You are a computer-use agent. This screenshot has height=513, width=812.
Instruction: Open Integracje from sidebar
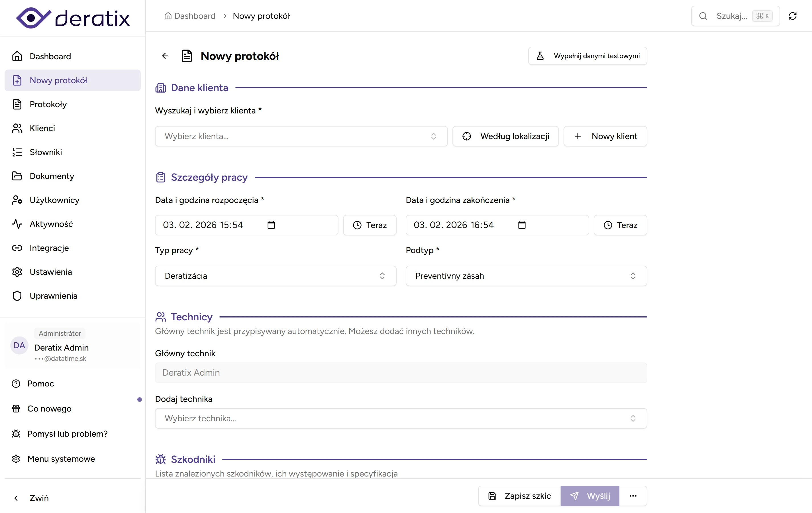pos(49,248)
